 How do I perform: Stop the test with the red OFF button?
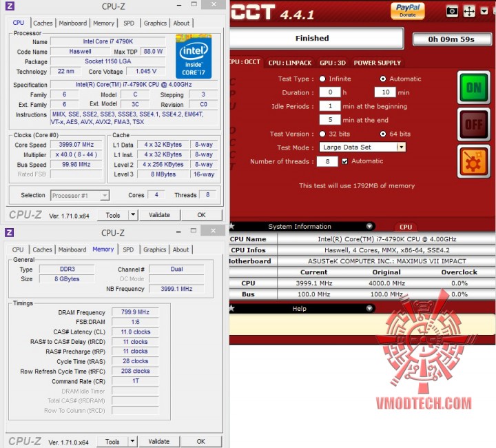click(x=473, y=124)
